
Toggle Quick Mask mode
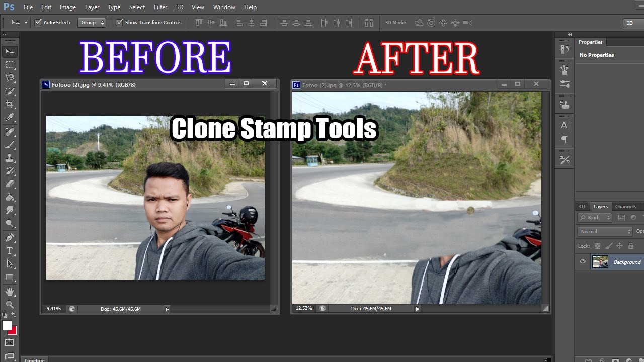tap(10, 342)
